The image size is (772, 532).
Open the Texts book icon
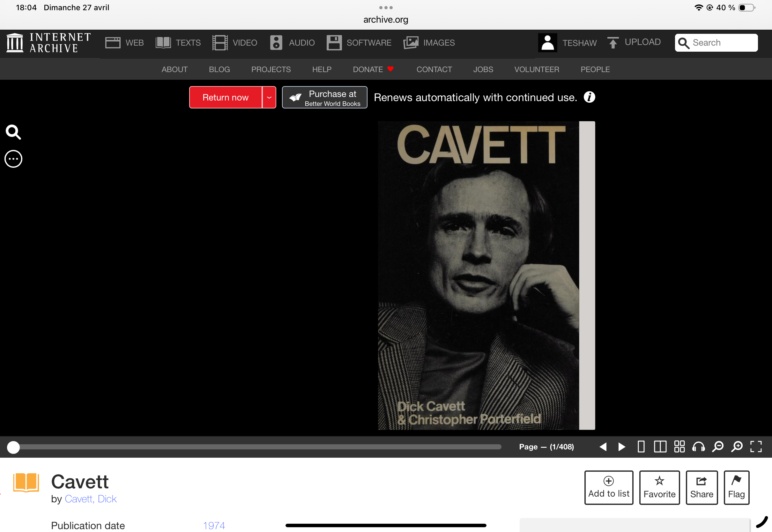pos(163,43)
